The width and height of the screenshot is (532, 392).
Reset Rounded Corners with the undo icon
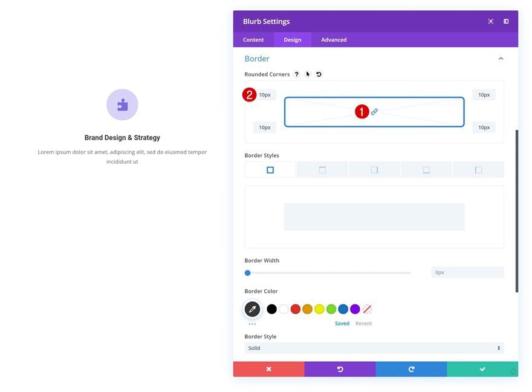[319, 74]
